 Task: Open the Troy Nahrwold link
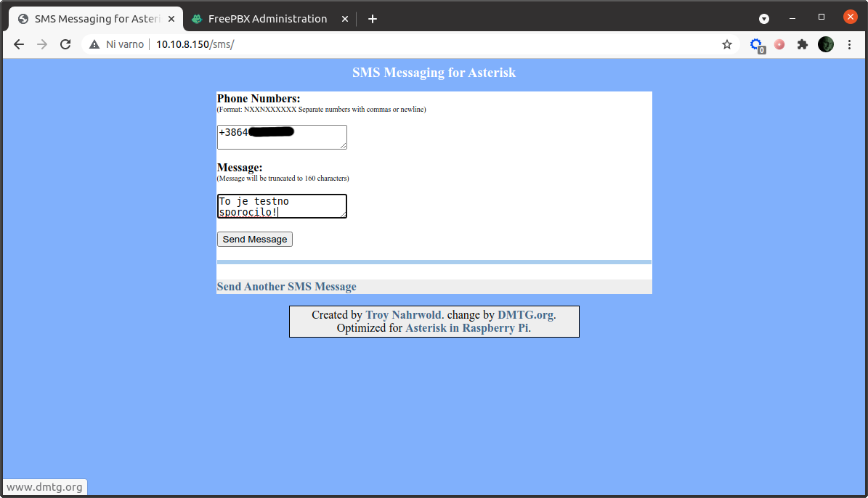(x=404, y=314)
